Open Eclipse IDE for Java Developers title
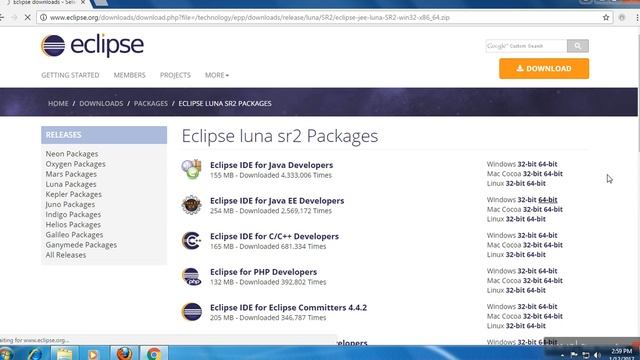 [271, 165]
